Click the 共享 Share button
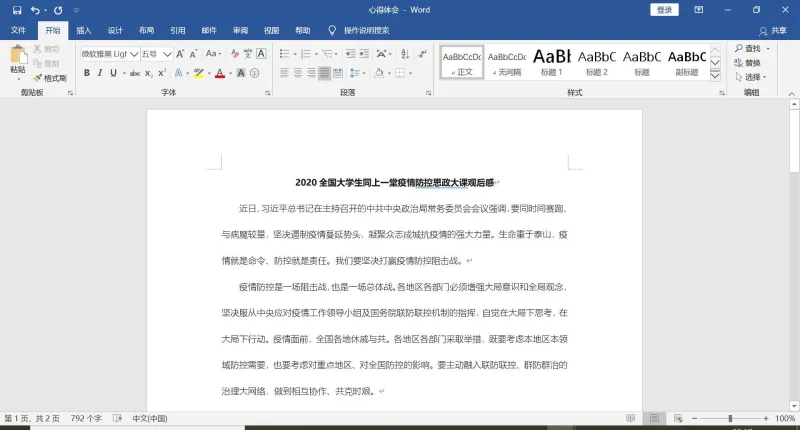The height and width of the screenshot is (430, 800). coord(773,31)
